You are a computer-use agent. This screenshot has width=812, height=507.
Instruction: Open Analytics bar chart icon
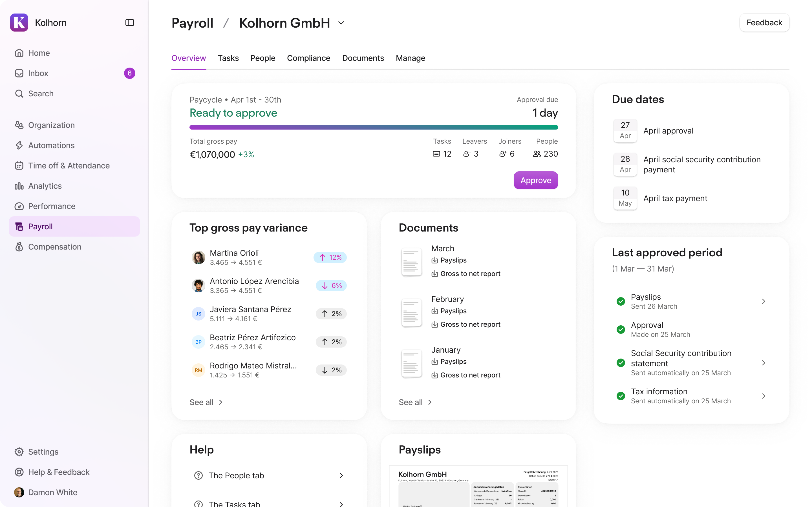[19, 186]
